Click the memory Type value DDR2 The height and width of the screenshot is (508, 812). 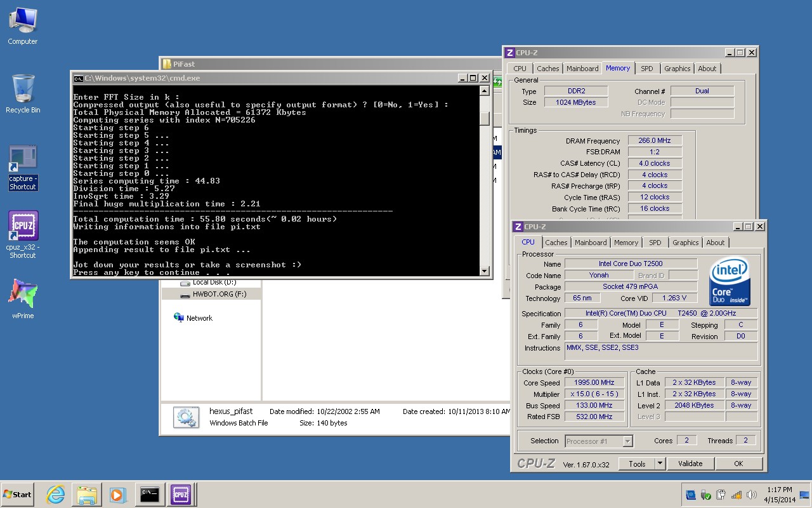576,91
